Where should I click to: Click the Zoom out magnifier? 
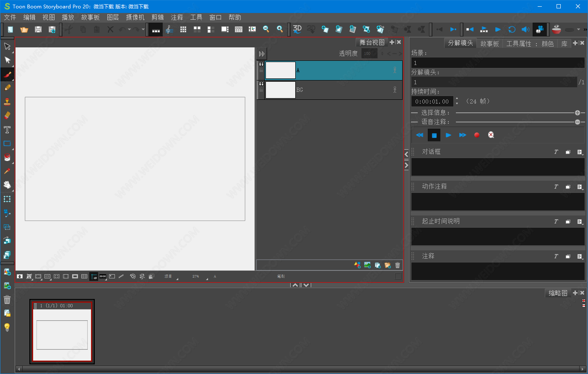[266, 29]
